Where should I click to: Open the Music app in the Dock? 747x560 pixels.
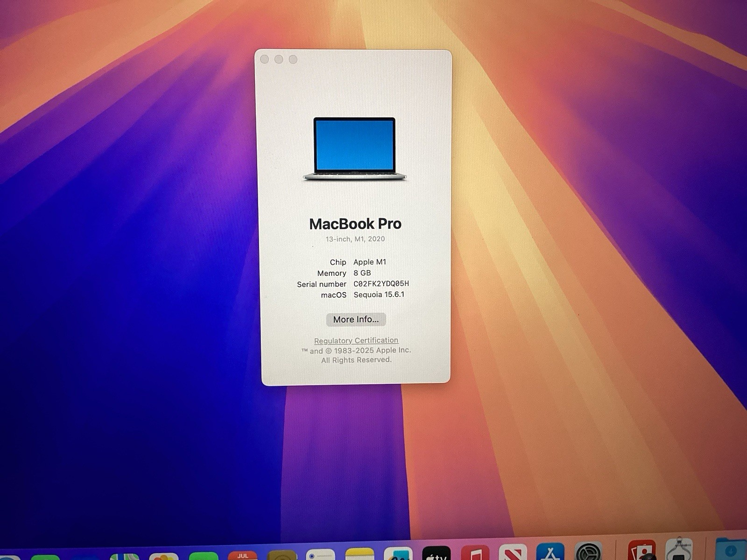pos(475,553)
